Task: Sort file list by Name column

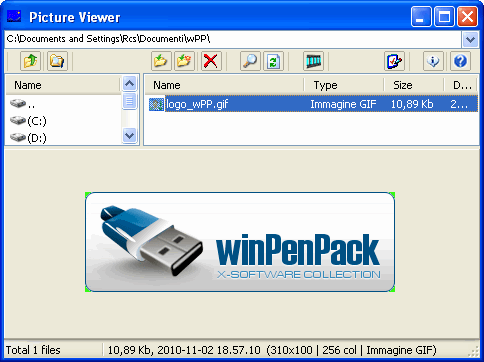Action: (224, 85)
